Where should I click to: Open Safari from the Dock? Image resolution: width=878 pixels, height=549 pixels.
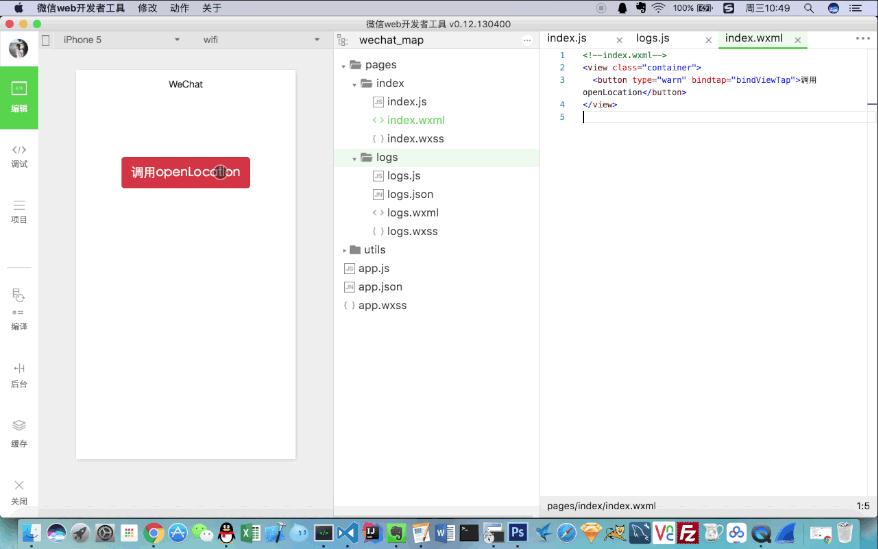click(567, 533)
